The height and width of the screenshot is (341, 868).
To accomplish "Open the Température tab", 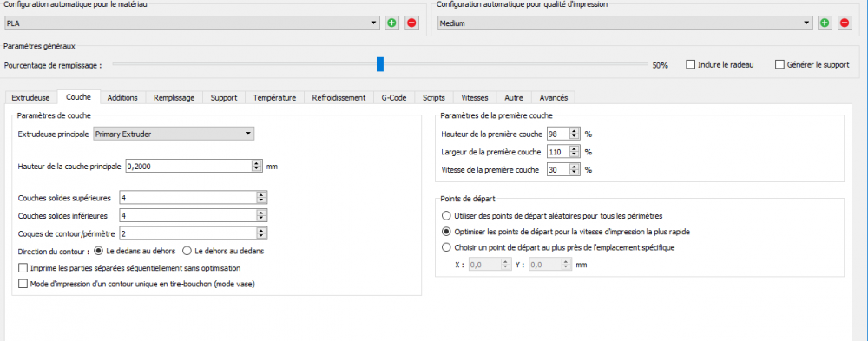I will pyautogui.click(x=274, y=97).
